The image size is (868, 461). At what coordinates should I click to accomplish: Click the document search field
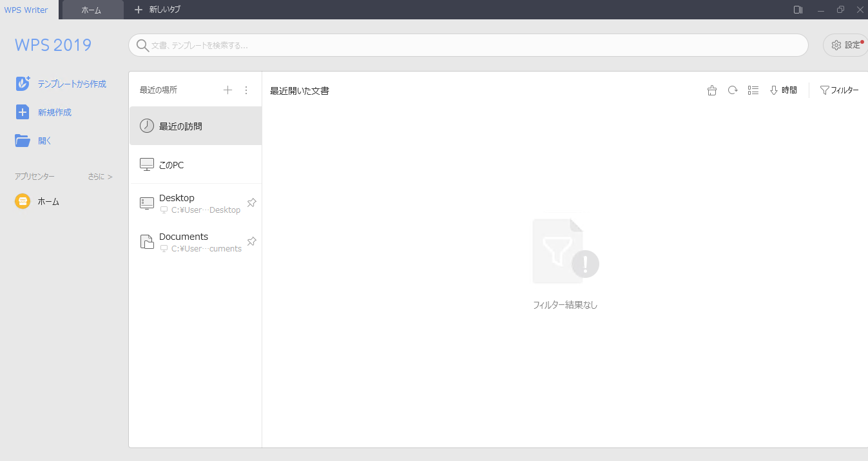(468, 45)
